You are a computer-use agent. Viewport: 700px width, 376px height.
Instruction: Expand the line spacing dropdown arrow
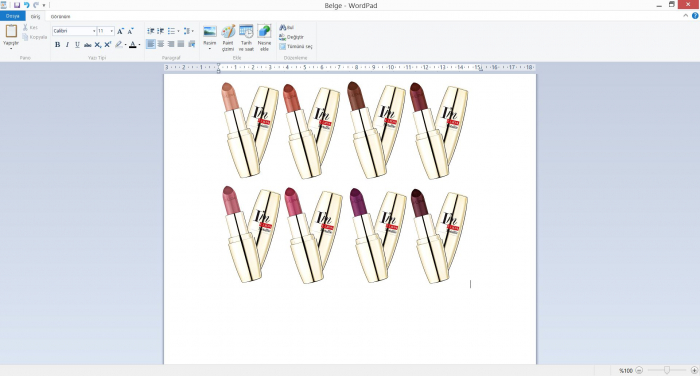click(x=192, y=31)
